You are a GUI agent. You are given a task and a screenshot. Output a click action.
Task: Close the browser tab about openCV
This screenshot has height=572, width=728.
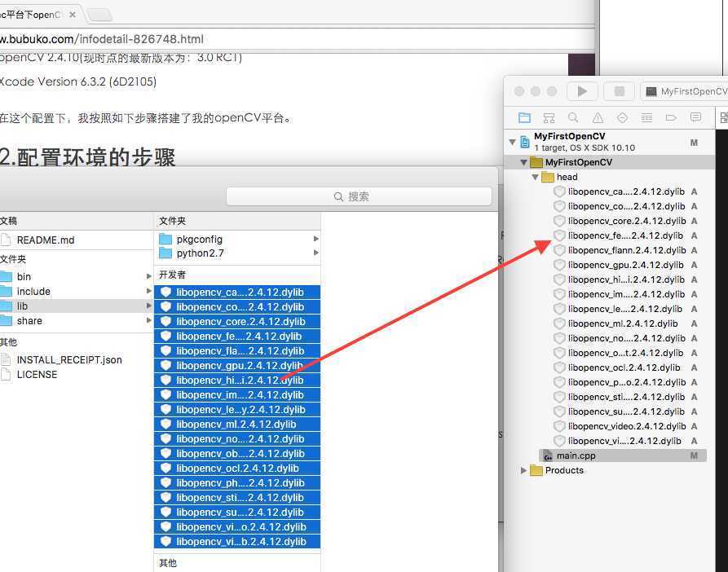[73, 15]
